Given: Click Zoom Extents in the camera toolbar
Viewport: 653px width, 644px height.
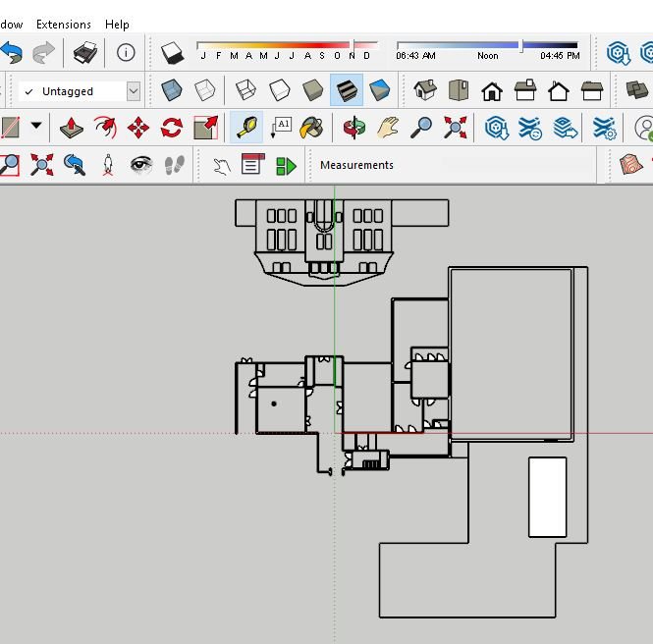Looking at the screenshot, I should pyautogui.click(x=41, y=164).
